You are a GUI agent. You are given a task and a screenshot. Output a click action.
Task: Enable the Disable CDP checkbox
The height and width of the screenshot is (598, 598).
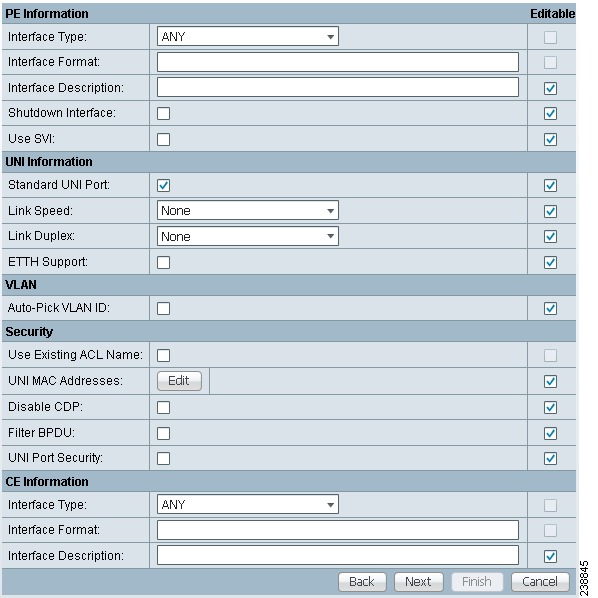click(x=163, y=407)
